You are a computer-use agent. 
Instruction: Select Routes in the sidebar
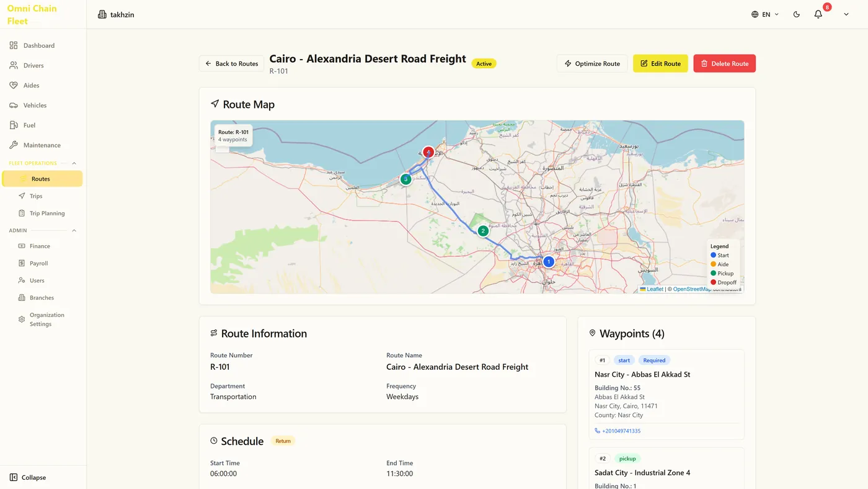click(42, 179)
